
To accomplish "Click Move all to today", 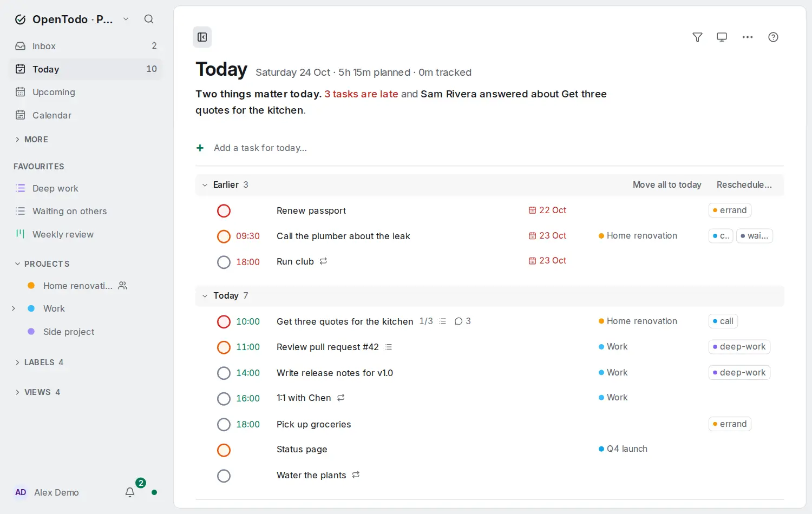I will (x=667, y=185).
